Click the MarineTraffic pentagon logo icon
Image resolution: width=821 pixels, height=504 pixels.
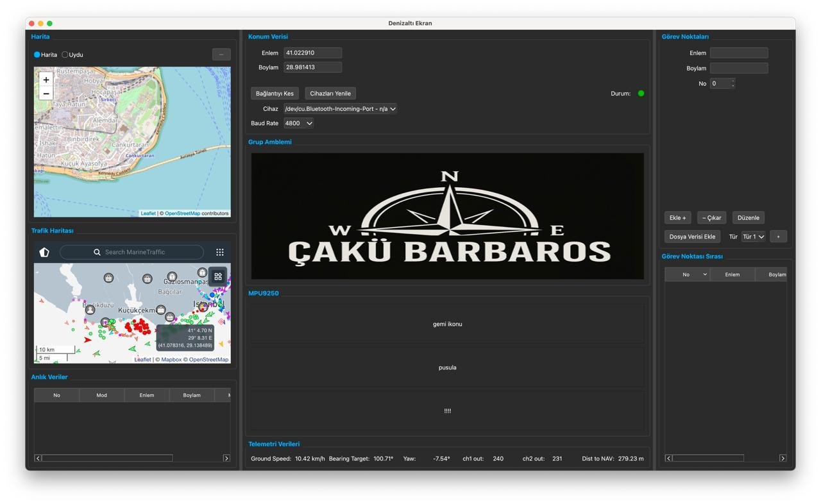pyautogui.click(x=44, y=252)
